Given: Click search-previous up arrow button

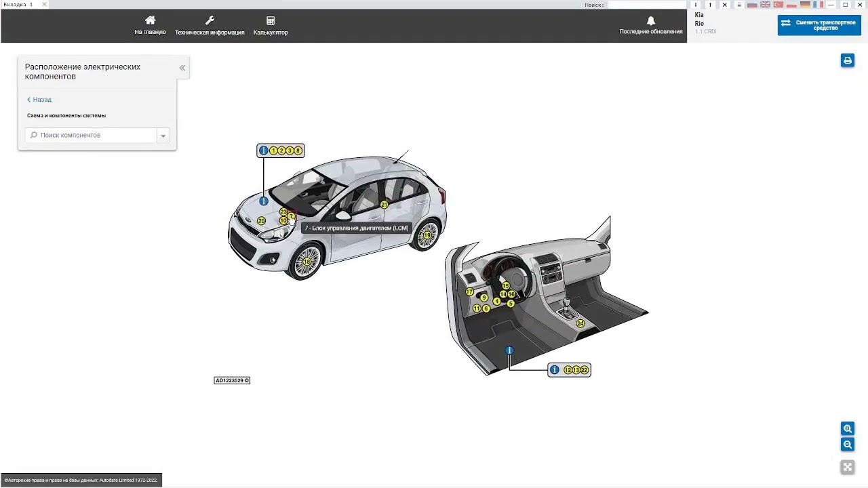Looking at the screenshot, I should [x=710, y=5].
